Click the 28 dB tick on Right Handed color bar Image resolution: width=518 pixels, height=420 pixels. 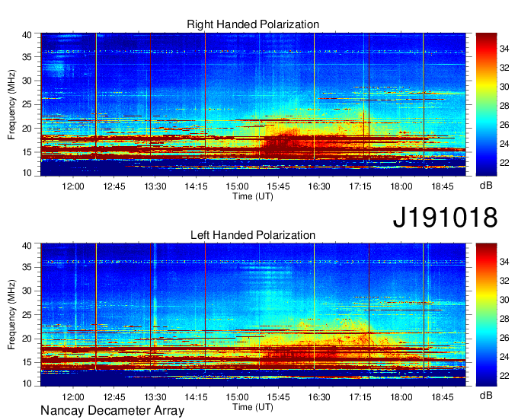(x=504, y=106)
